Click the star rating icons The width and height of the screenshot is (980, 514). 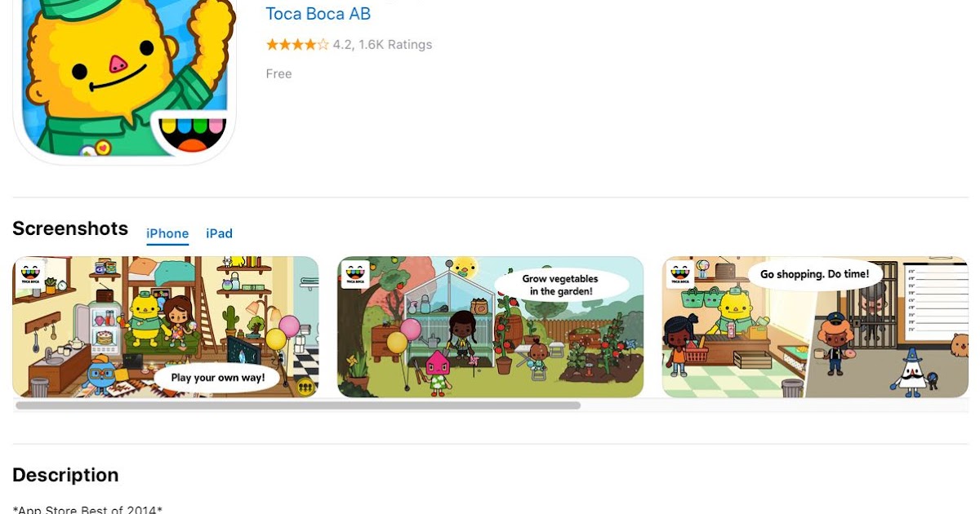297,45
